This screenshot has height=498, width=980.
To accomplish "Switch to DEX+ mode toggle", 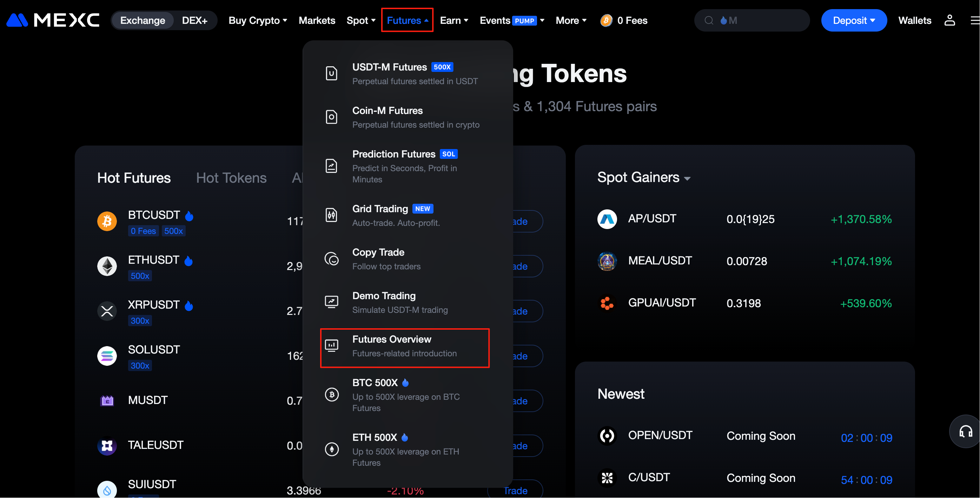I will [x=194, y=21].
